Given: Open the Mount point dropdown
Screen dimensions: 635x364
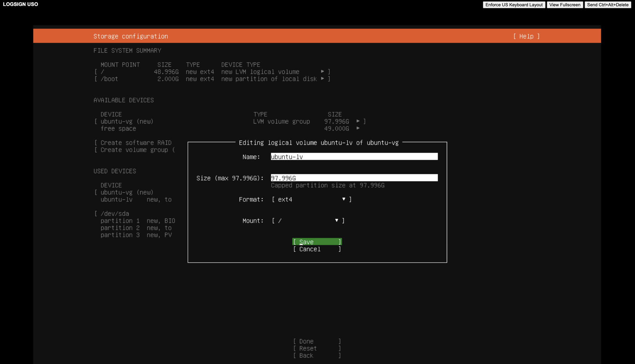Looking at the screenshot, I should 308,221.
